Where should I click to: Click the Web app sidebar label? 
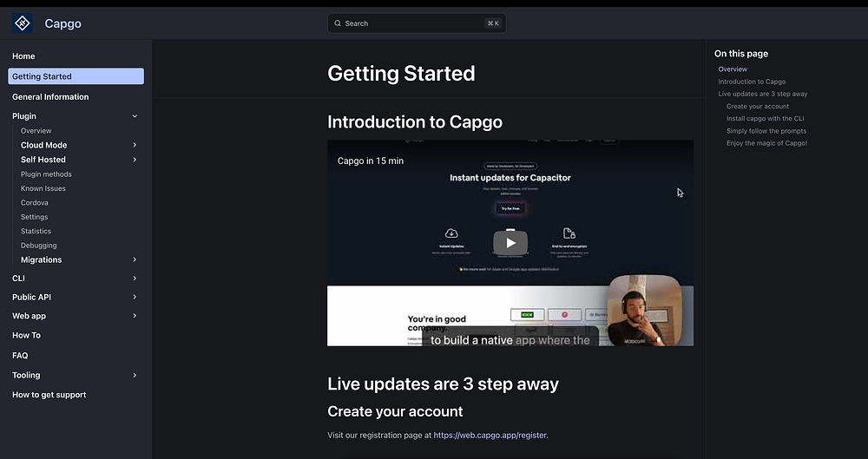(x=29, y=316)
